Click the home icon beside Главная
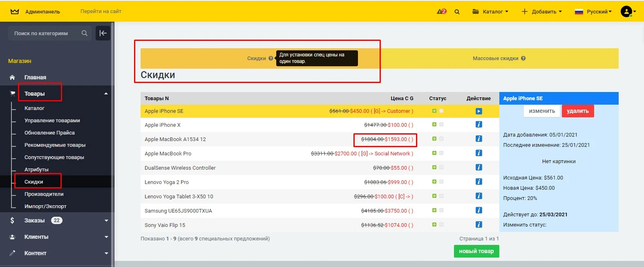This screenshot has width=644, height=267. point(12,77)
